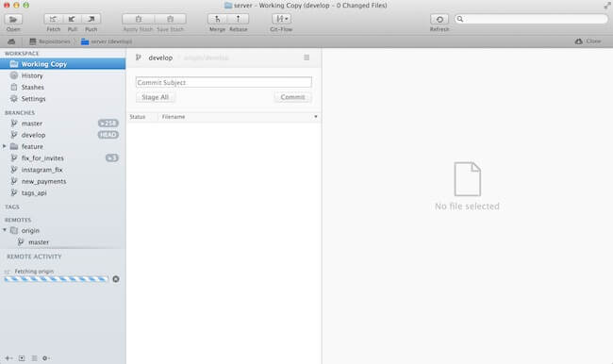Click the list view icon at sidebar bottom
This screenshot has width=613, height=364.
34,358
